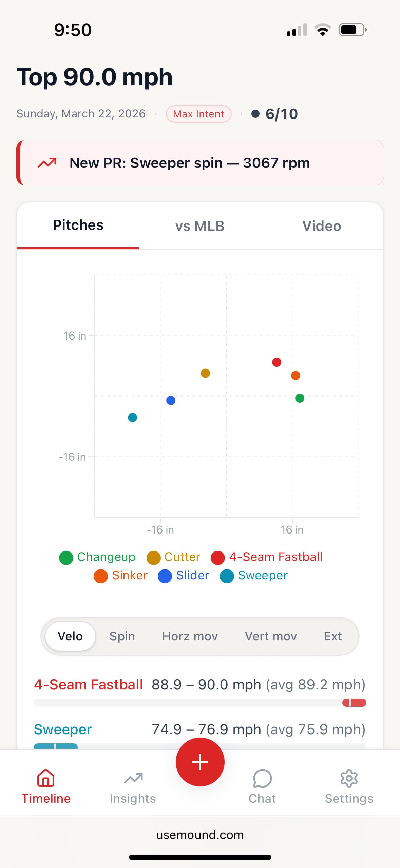Open the Chat bubble icon

pos(262,778)
